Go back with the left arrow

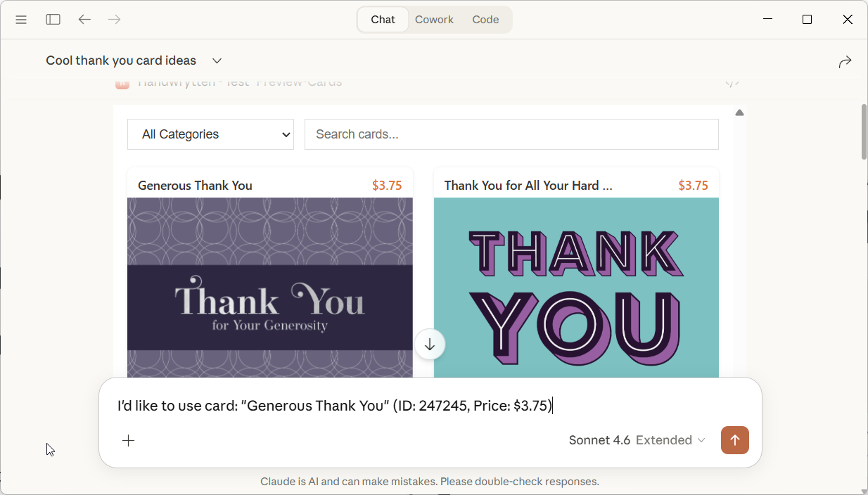(84, 20)
